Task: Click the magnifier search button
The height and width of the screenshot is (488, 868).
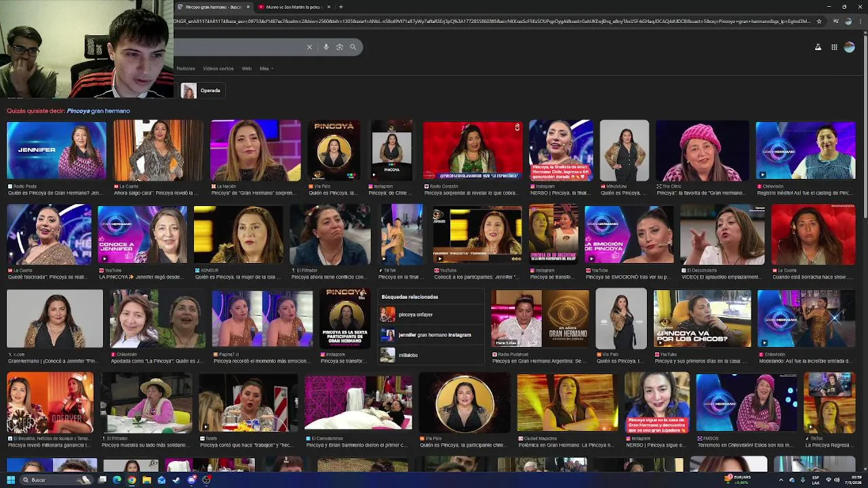Action: (x=353, y=47)
